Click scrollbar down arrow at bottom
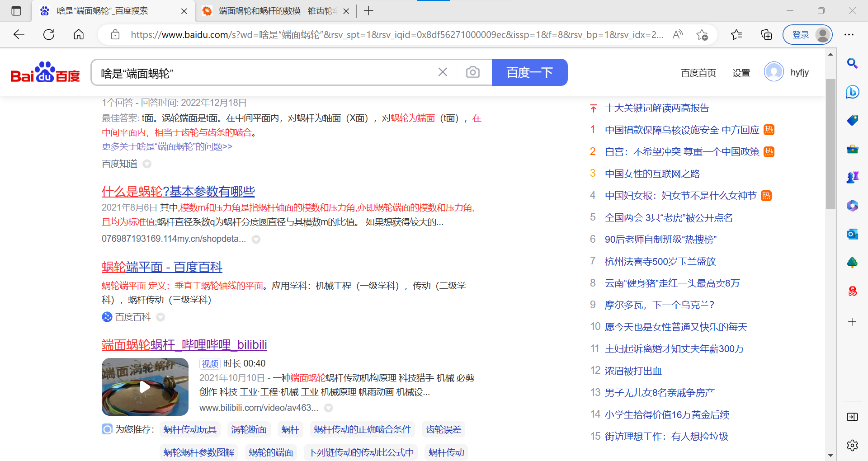The image size is (868, 461). [x=830, y=455]
